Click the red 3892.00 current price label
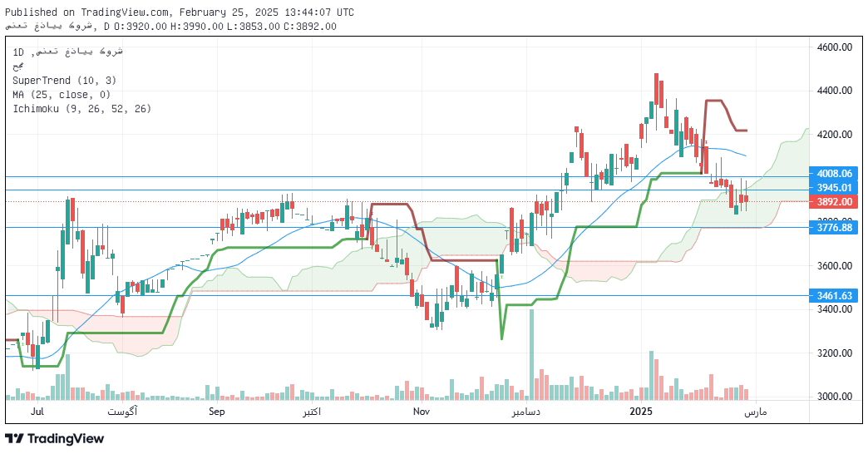868x454 pixels. (x=833, y=202)
